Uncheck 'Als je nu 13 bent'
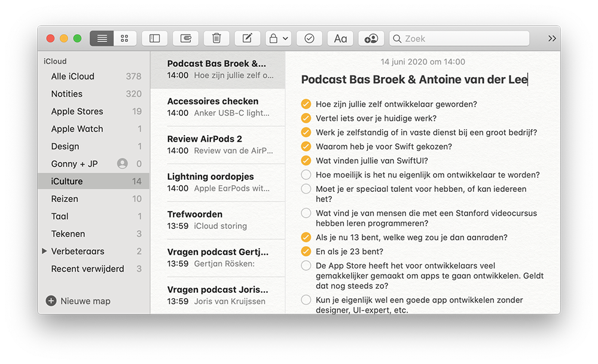Screen dimensions: 598x364 [306, 237]
